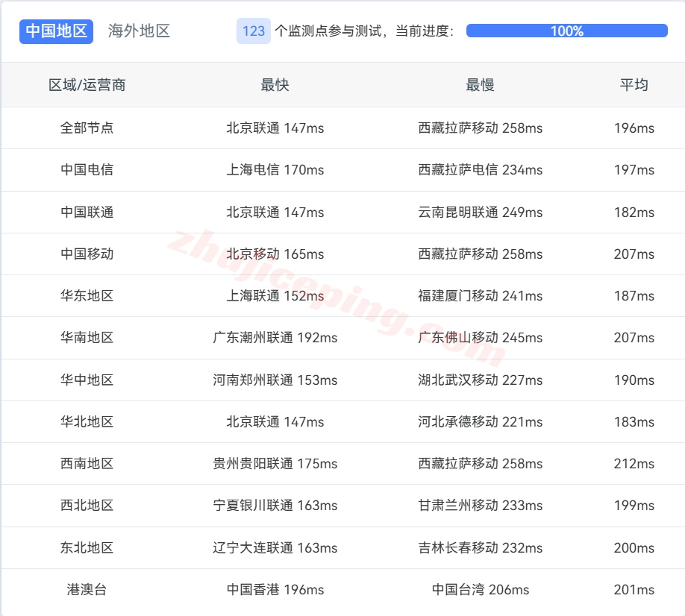
Task: Click the 全部节点 average 196ms value
Action: click(x=634, y=128)
